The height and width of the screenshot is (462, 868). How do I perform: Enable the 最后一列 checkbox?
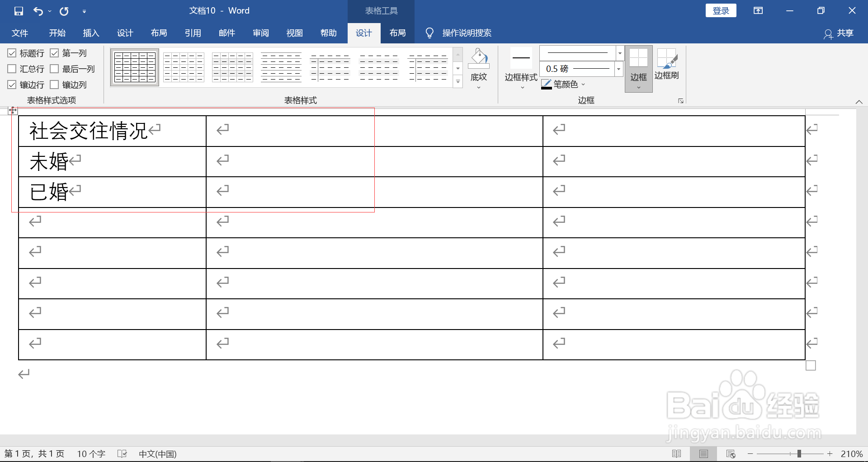(55, 69)
